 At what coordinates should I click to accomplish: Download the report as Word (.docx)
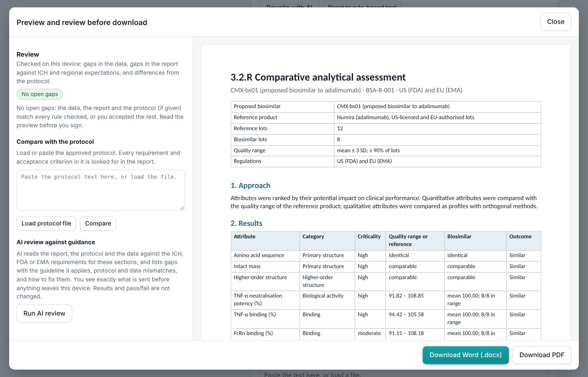[x=466, y=355]
